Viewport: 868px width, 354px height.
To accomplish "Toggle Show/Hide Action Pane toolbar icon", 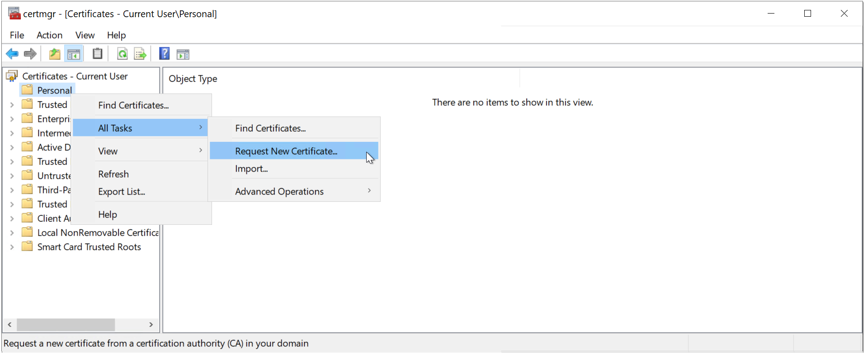I will (x=183, y=54).
